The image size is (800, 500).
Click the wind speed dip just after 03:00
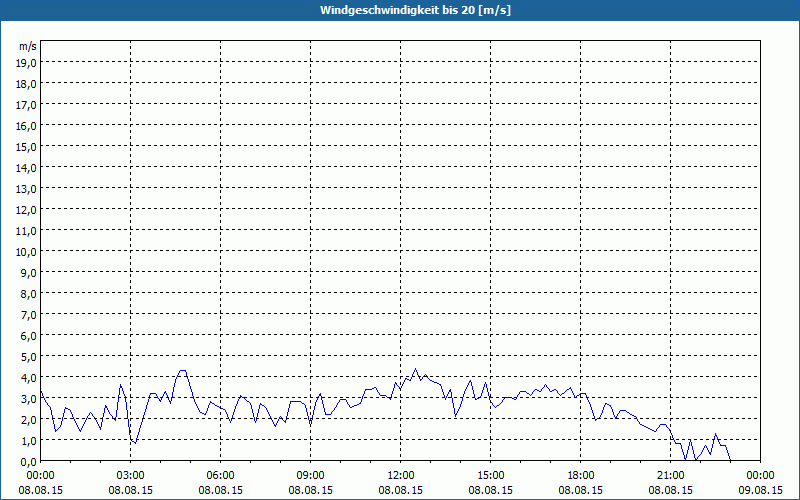pos(135,443)
